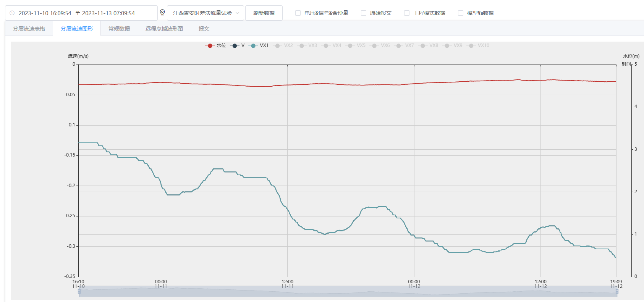
Task: Toggle the V dark legend marker
Action: (235, 45)
